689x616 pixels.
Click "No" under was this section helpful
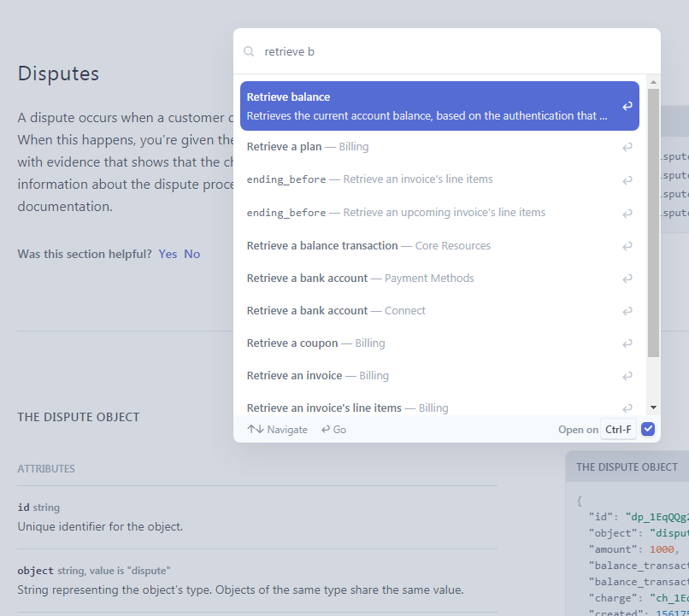191,254
